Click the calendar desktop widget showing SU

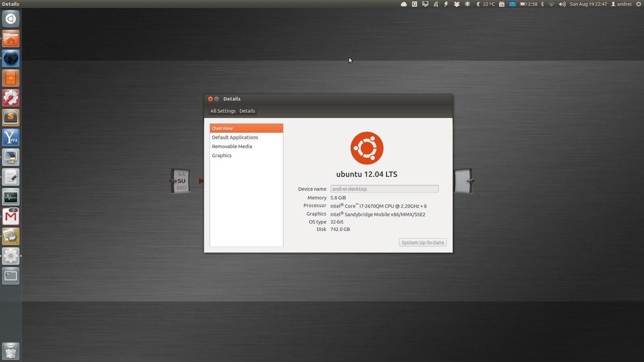point(181,181)
